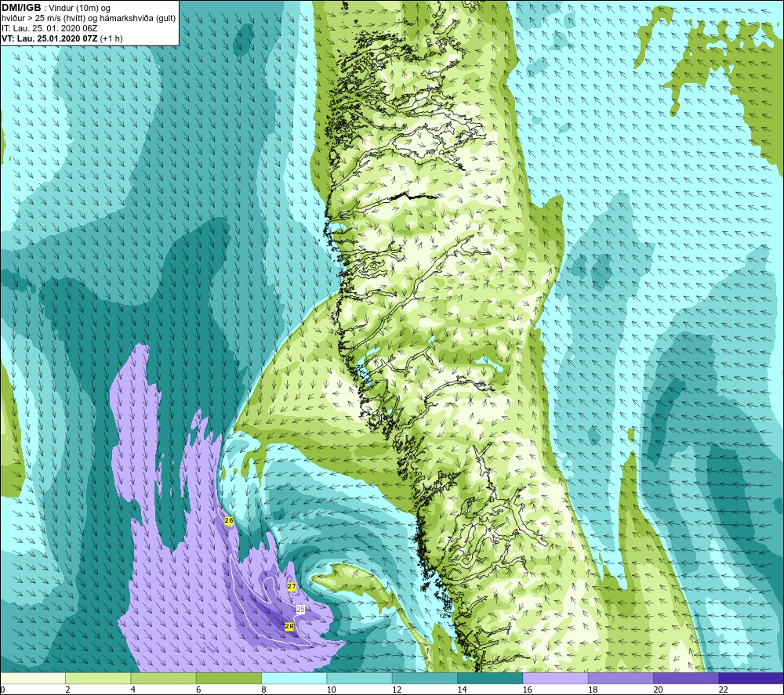Click the scale number 12
Viewport: 784px width, 695px height.
[397, 690]
